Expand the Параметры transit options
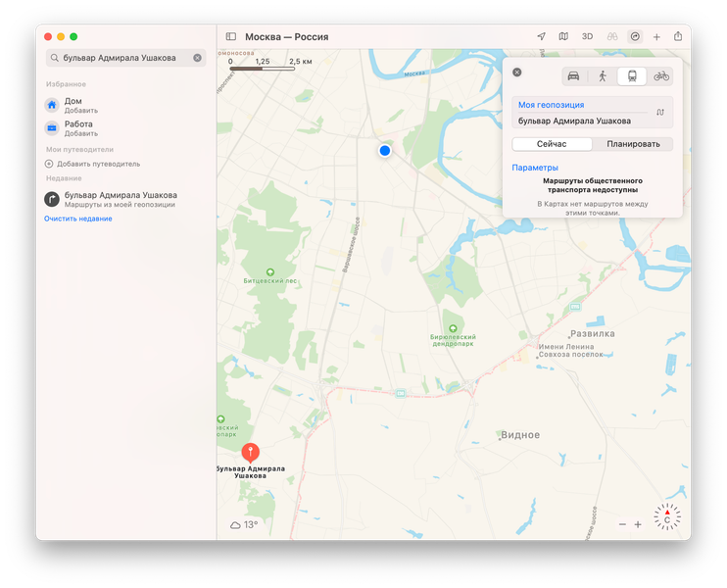The image size is (727, 588). point(535,168)
